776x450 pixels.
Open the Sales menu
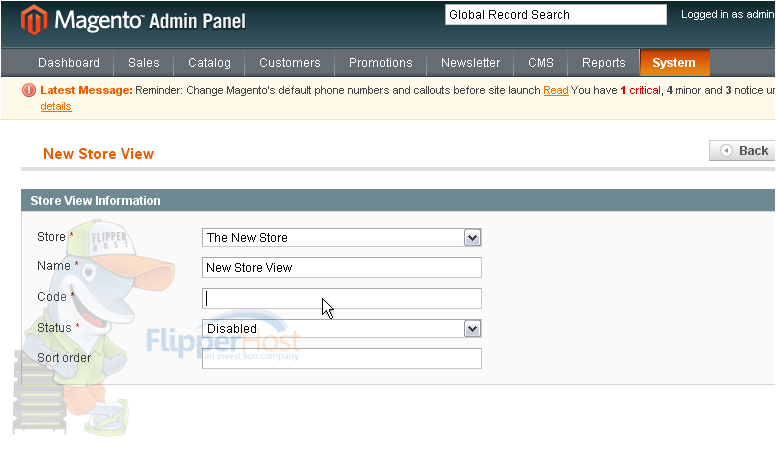pyautogui.click(x=144, y=63)
